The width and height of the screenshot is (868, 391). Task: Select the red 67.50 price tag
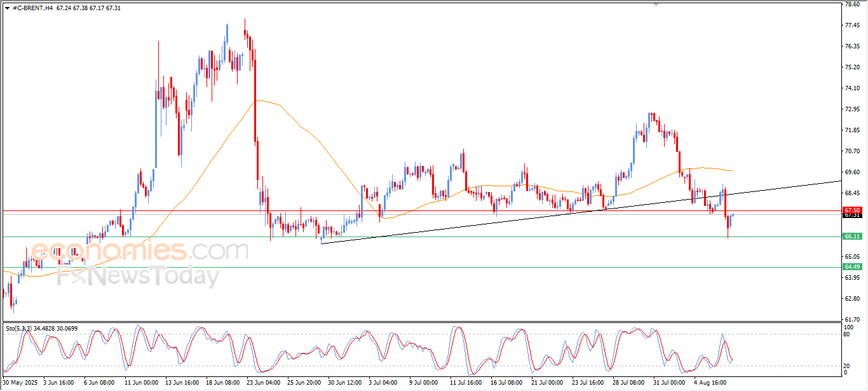852,210
